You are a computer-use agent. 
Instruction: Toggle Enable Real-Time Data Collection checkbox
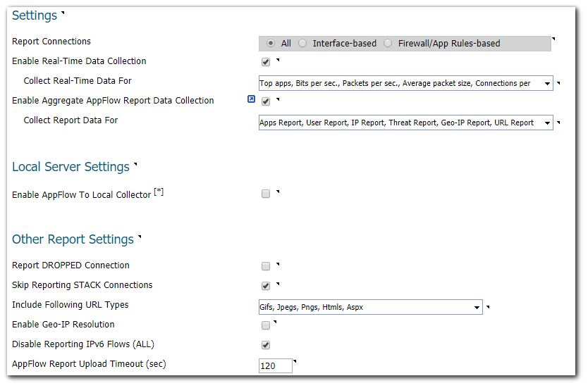pos(266,62)
